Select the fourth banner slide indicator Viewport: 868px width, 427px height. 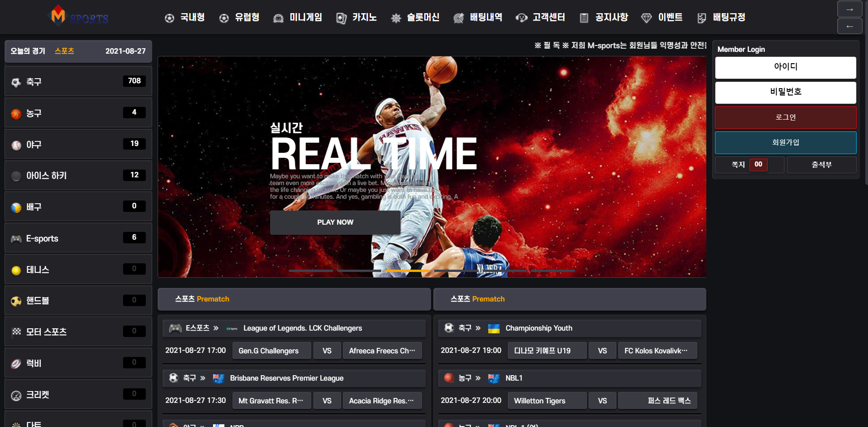(456, 271)
